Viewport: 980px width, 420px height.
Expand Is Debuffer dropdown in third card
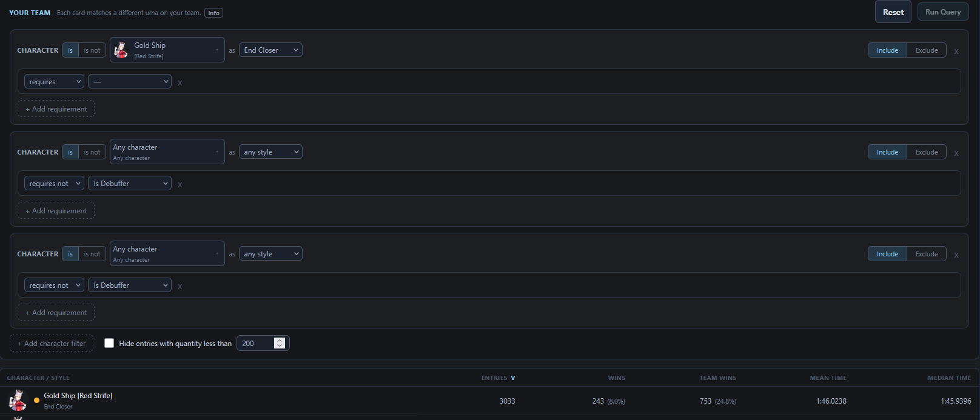pyautogui.click(x=130, y=285)
